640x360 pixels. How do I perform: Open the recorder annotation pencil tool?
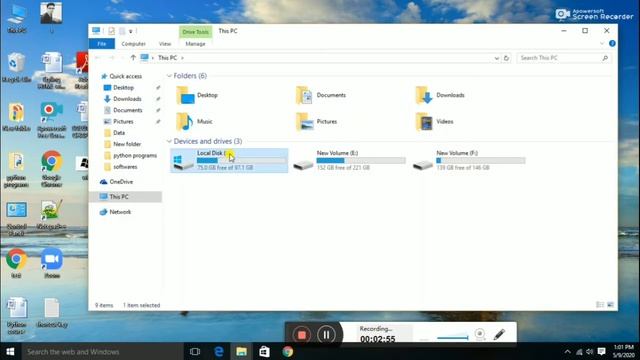[499, 334]
